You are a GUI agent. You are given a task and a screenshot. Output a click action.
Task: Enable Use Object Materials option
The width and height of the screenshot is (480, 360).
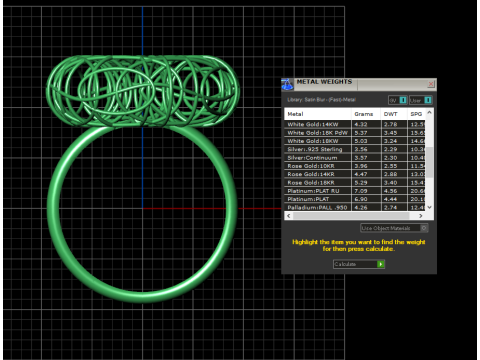click(394, 228)
